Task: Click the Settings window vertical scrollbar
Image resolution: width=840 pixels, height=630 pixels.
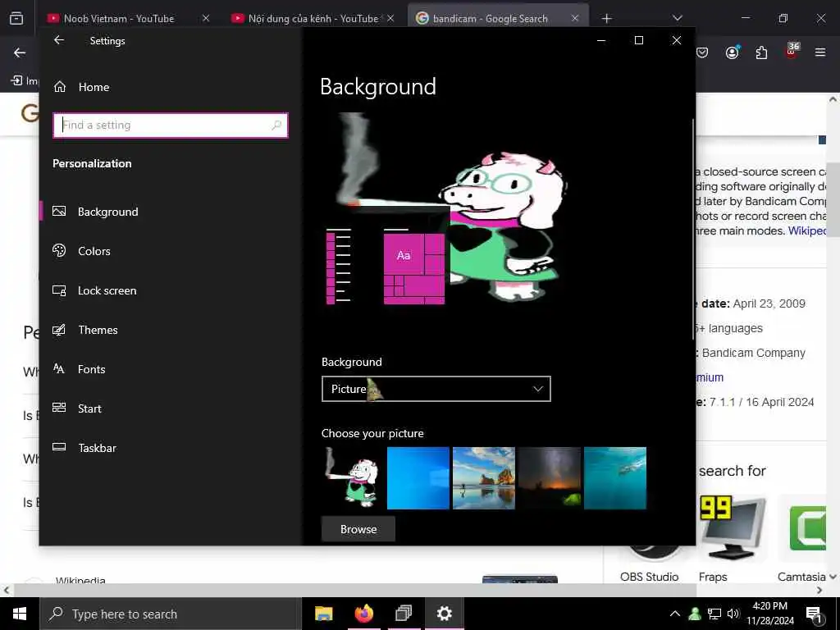Action: (693, 230)
